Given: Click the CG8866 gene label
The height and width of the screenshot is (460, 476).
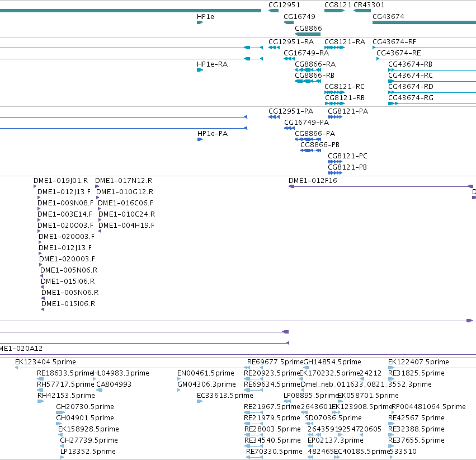Looking at the screenshot, I should (x=308, y=28).
